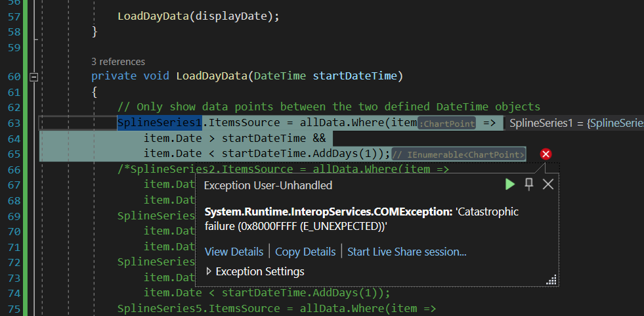Image resolution: width=644 pixels, height=316 pixels.
Task: Pin the exception helper popup
Action: tap(528, 185)
